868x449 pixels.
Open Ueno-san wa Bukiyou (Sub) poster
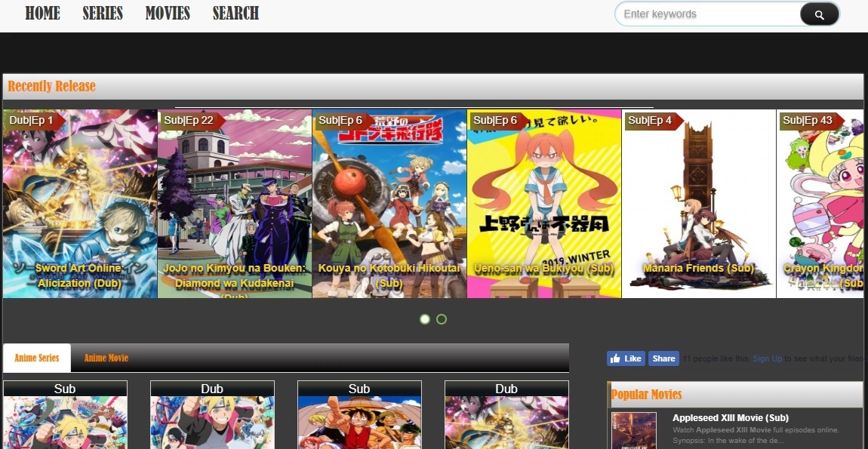coord(544,204)
